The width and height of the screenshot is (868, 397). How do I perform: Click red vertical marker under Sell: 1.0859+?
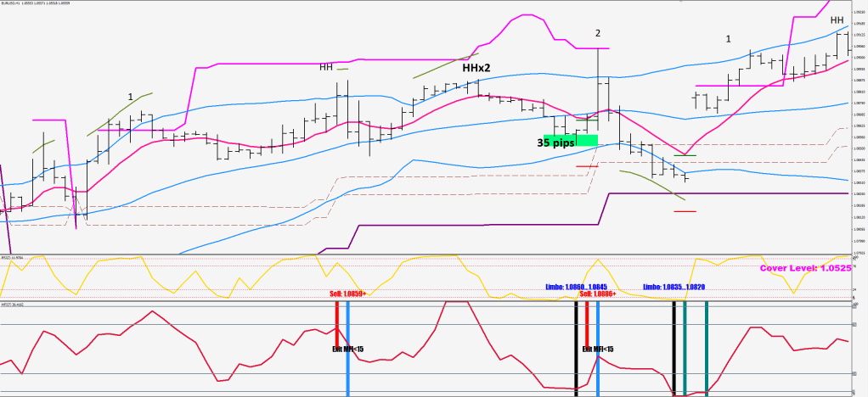336,318
